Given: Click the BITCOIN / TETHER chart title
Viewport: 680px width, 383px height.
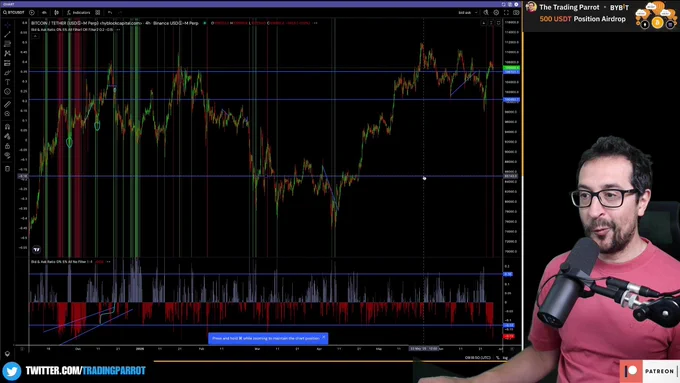Looking at the screenshot, I should pyautogui.click(x=114, y=23).
